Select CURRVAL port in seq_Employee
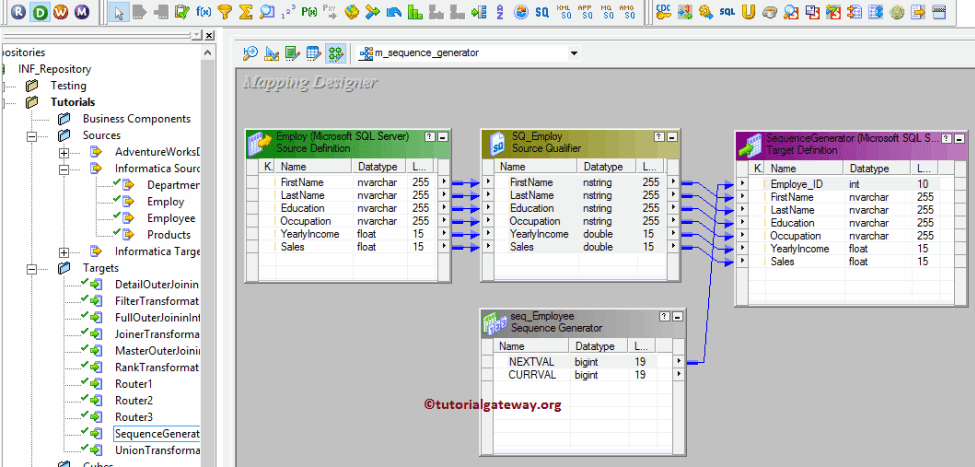Image resolution: width=975 pixels, height=467 pixels. (x=531, y=375)
